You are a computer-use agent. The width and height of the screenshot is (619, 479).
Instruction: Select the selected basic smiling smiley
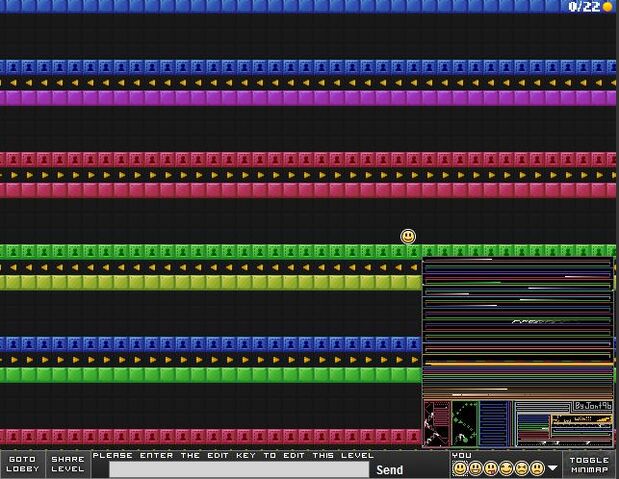pyautogui.click(x=460, y=469)
